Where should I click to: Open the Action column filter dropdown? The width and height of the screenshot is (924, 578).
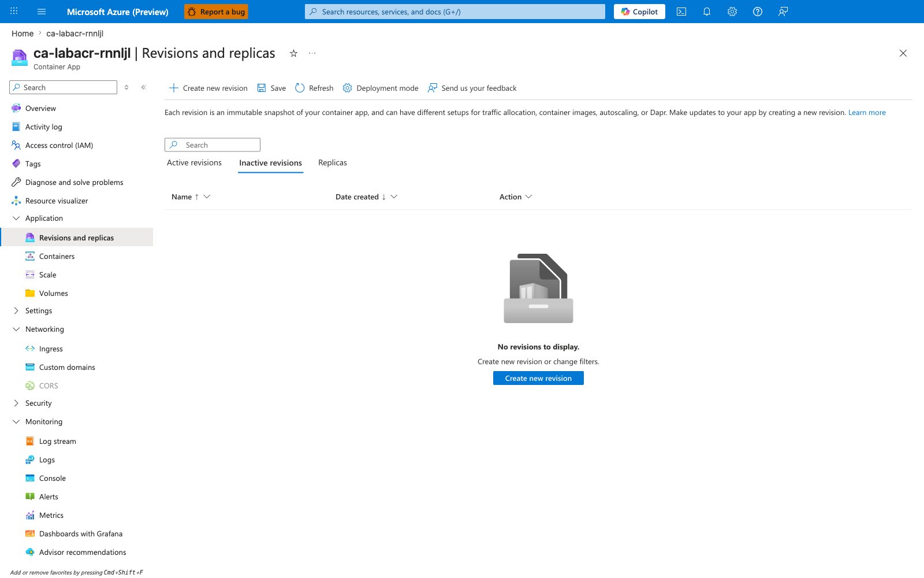(x=528, y=197)
